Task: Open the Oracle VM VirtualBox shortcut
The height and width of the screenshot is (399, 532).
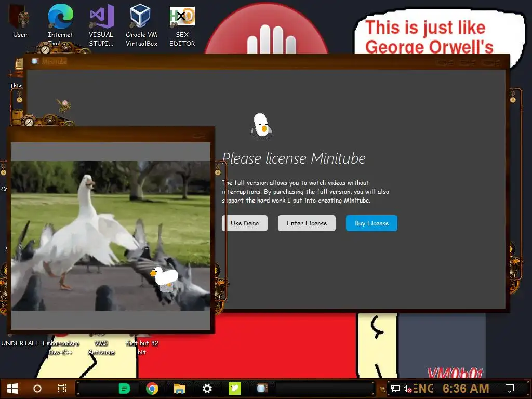Action: pos(141,25)
